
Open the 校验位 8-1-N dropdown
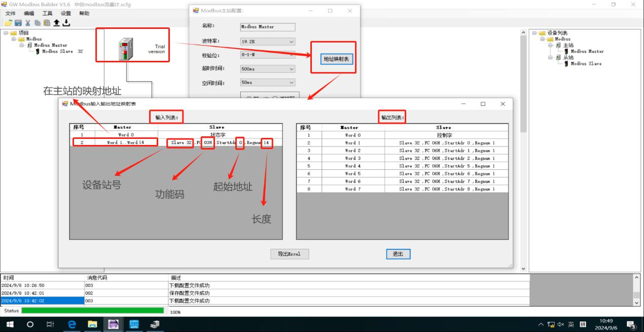pyautogui.click(x=267, y=55)
